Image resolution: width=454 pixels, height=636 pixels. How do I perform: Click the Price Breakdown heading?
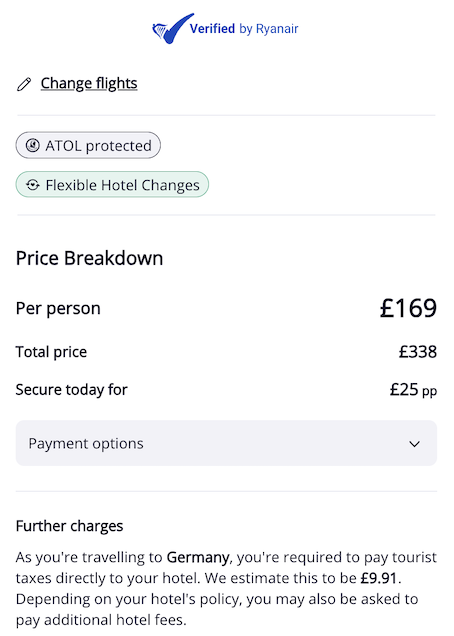[89, 258]
